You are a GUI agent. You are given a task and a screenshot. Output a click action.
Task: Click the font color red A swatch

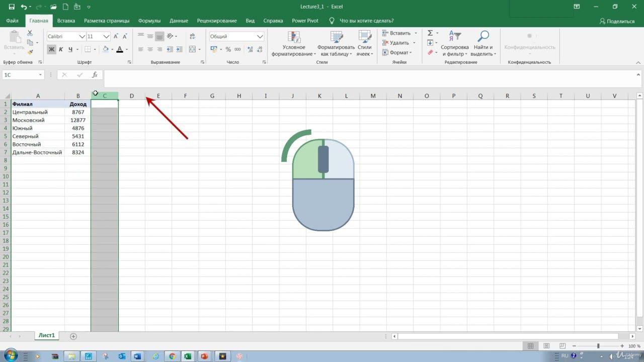[119, 49]
